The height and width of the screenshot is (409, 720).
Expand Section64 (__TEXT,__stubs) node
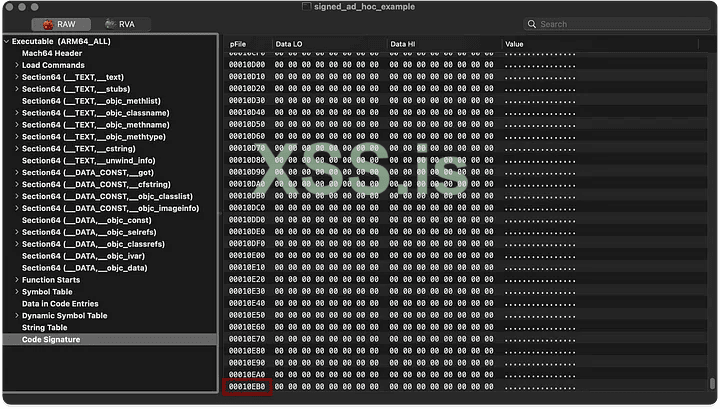pos(17,89)
